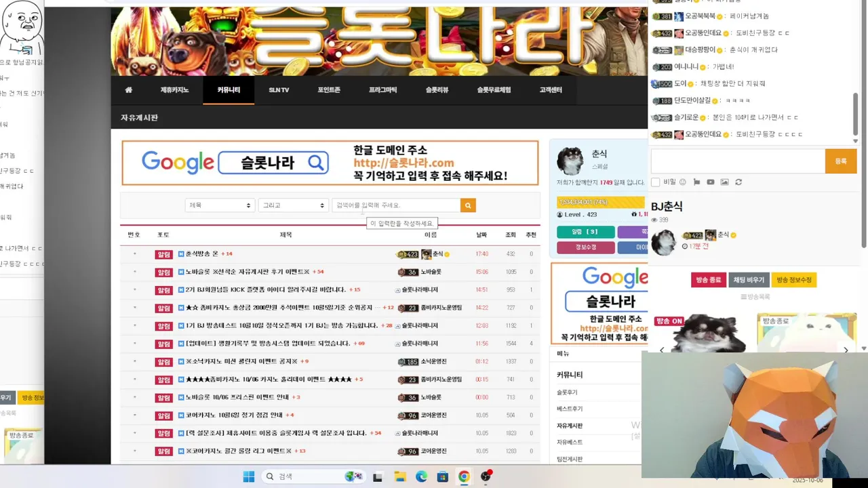Image resolution: width=868 pixels, height=488 pixels.
Task: Open 프라그마틱 navigation menu
Action: pyautogui.click(x=383, y=90)
